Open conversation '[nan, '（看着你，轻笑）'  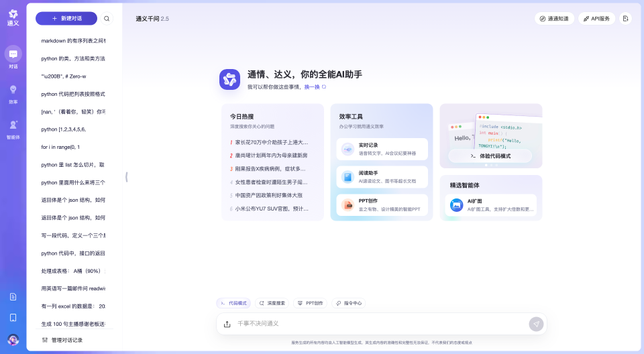click(73, 112)
